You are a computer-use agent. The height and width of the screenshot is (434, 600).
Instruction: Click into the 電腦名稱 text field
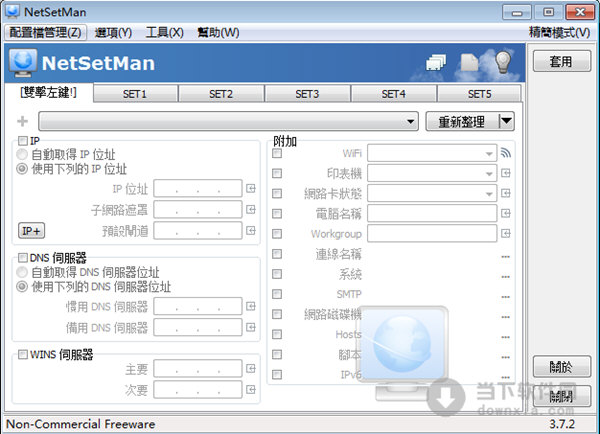click(x=432, y=213)
